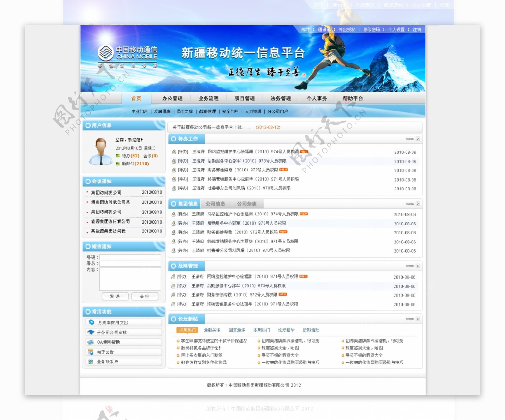Open forum post 学生mm都觉得便宜的十款平价保湿品

tap(214, 341)
